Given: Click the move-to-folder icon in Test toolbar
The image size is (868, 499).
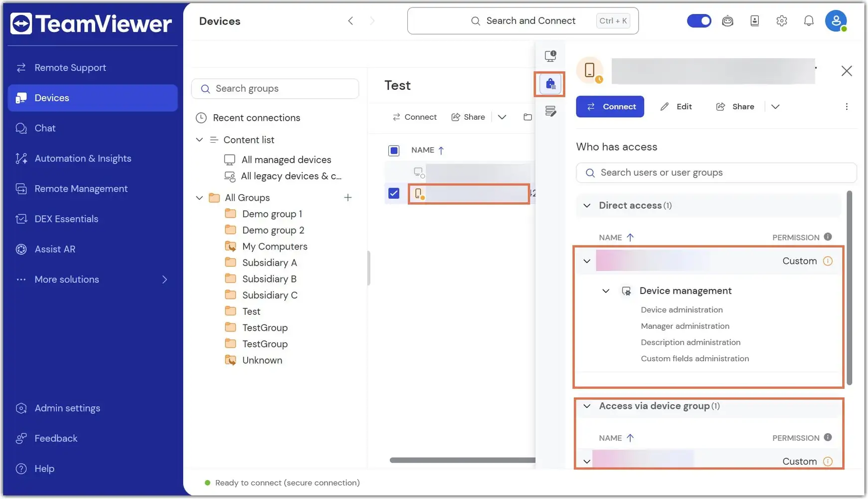Looking at the screenshot, I should click(527, 117).
